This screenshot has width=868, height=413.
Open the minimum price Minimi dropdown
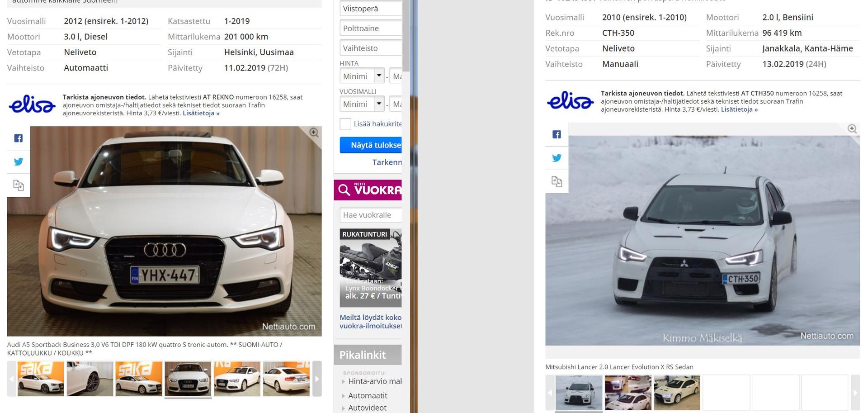tap(379, 76)
